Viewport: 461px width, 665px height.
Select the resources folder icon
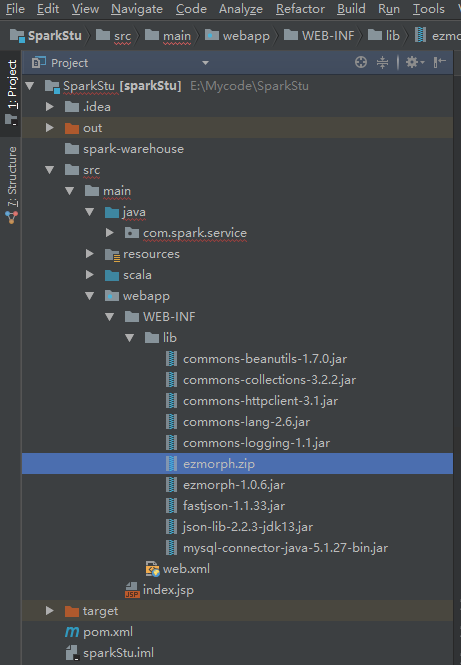pos(112,254)
